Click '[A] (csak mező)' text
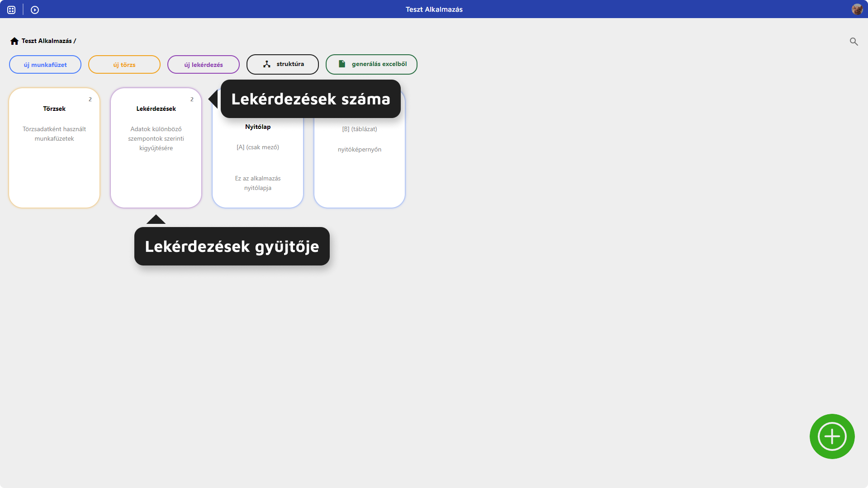 click(258, 147)
